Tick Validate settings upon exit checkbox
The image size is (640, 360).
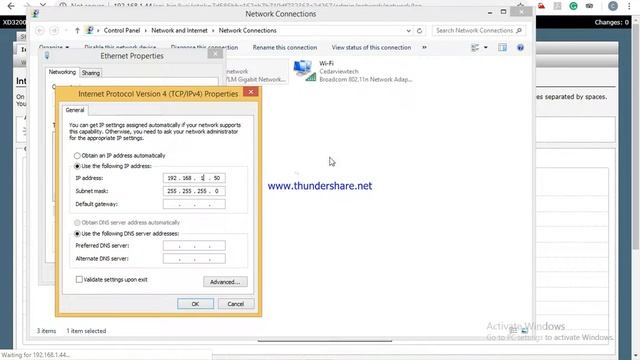pos(79,280)
